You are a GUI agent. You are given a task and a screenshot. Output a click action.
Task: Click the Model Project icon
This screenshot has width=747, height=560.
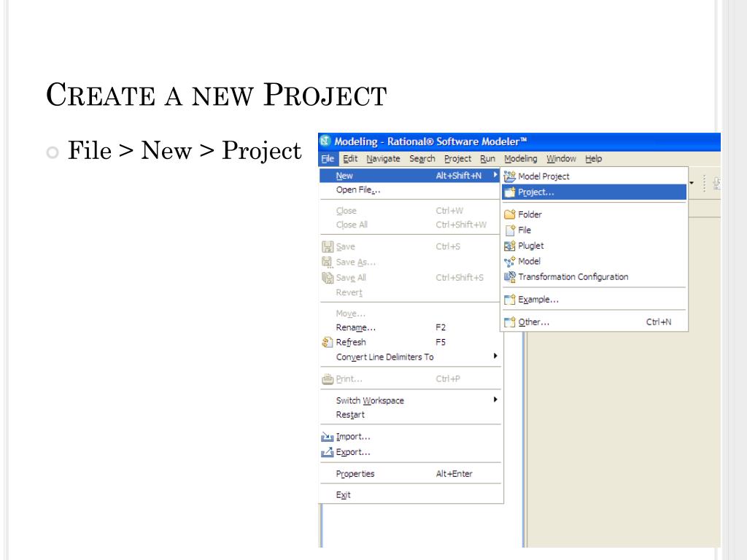tap(510, 176)
